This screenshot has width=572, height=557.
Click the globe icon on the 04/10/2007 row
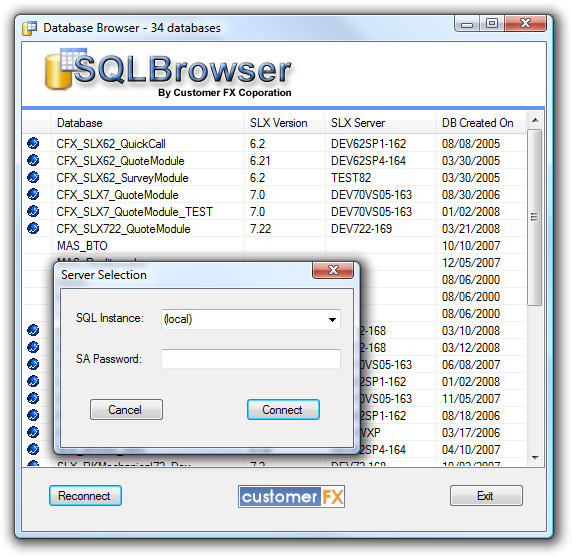[x=33, y=449]
